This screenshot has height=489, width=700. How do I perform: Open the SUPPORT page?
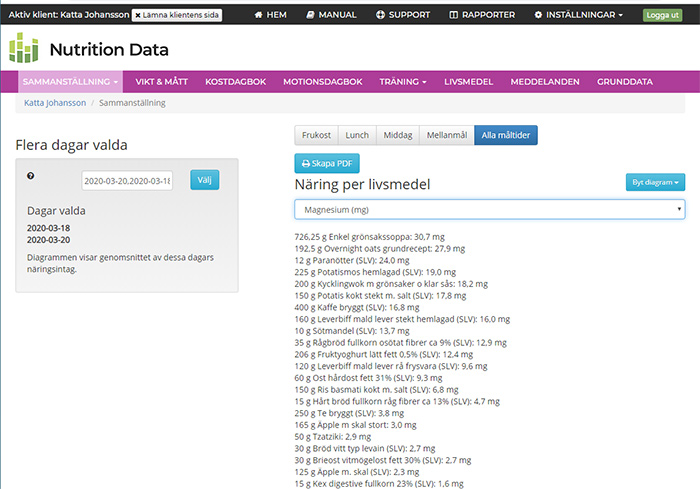[403, 15]
